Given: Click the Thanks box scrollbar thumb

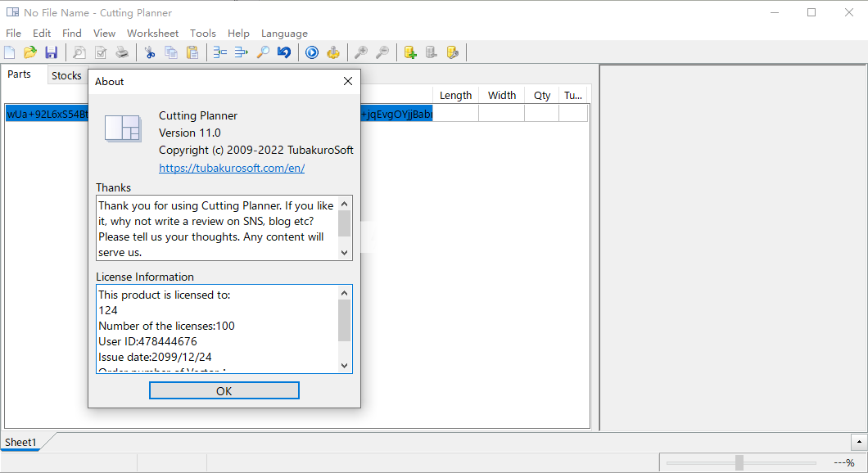Looking at the screenshot, I should click(344, 224).
